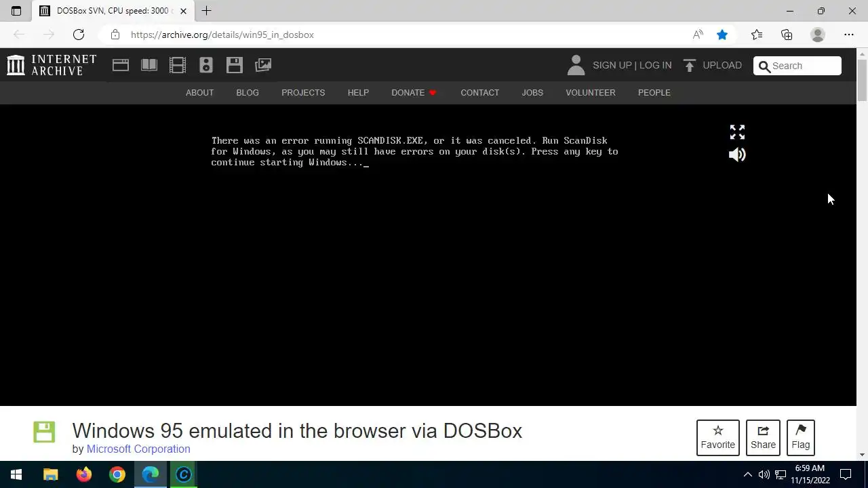The width and height of the screenshot is (868, 488).
Task: Toggle the favorites star for this page
Action: point(722,35)
